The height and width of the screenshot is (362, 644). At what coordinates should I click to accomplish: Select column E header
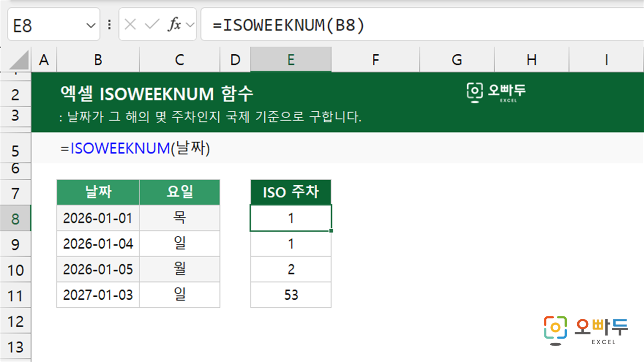(x=291, y=60)
